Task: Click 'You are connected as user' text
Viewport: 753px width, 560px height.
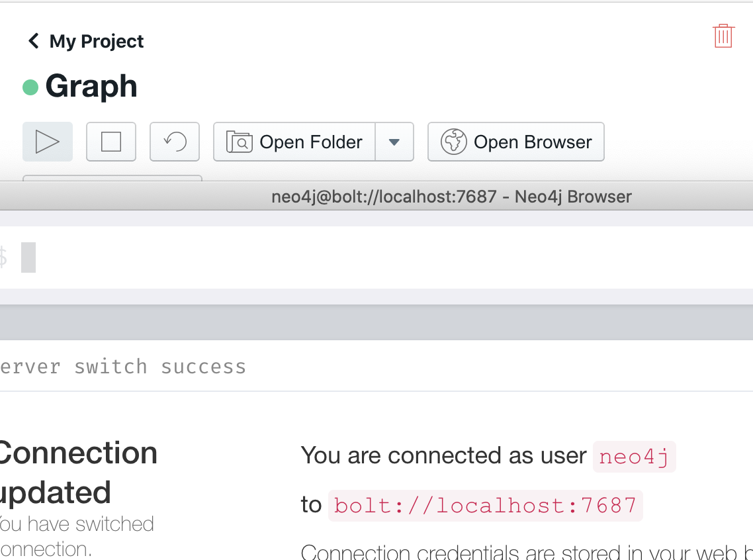Action: click(443, 455)
